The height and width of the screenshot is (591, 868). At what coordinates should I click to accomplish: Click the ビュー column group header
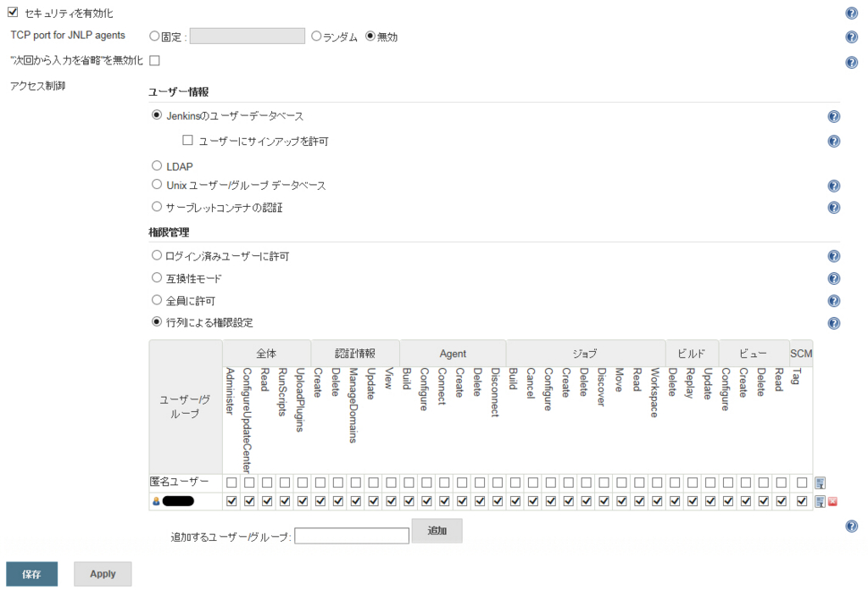[754, 354]
